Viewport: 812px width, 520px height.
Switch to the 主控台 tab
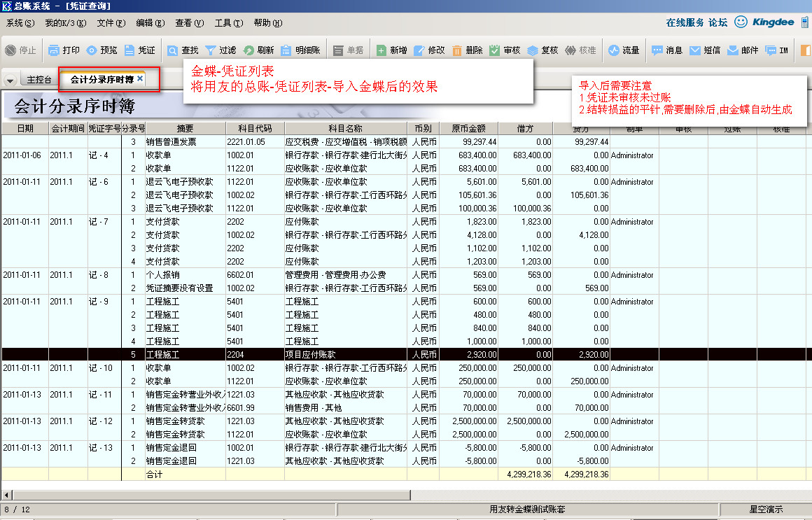pyautogui.click(x=39, y=80)
